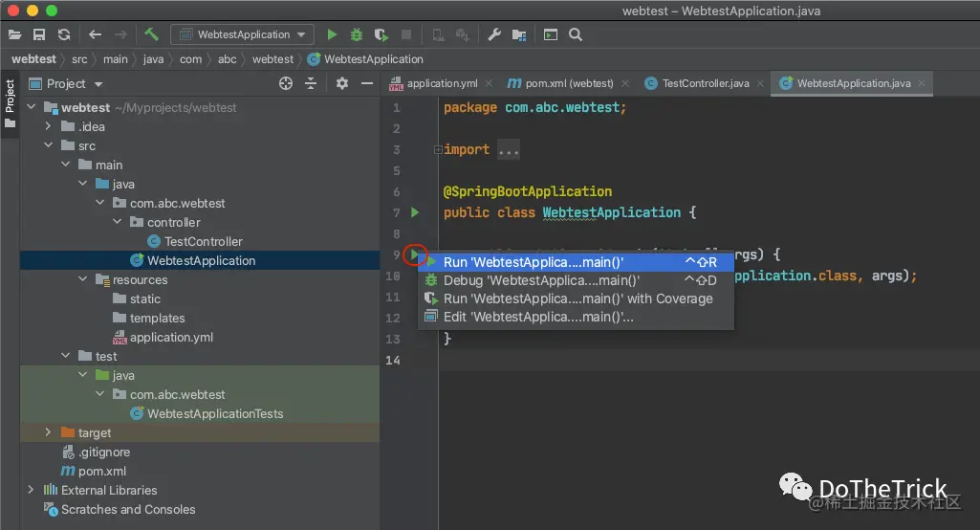The width and height of the screenshot is (980, 530).
Task: Switch to pom.xml (webtest) editor tab
Action: coord(569,83)
